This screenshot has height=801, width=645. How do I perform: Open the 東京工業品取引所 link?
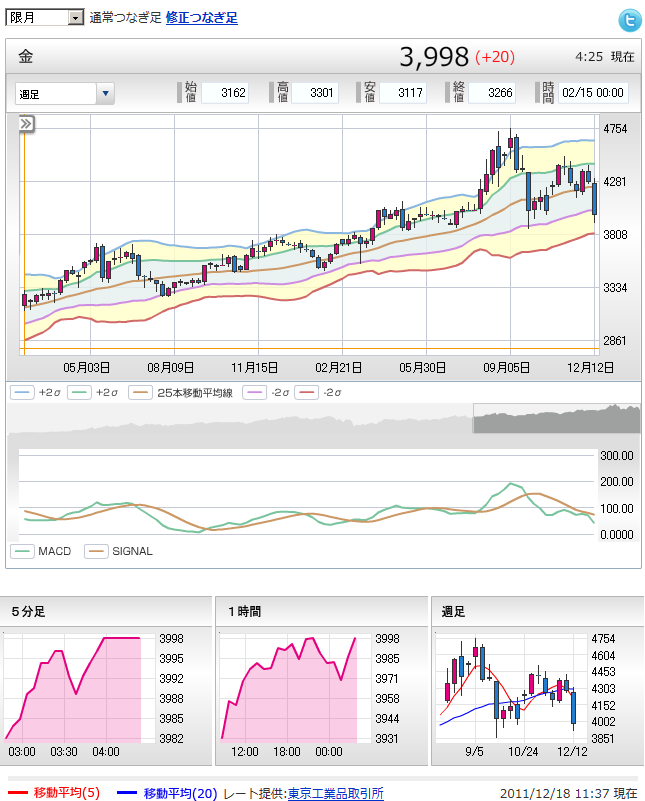click(x=335, y=792)
